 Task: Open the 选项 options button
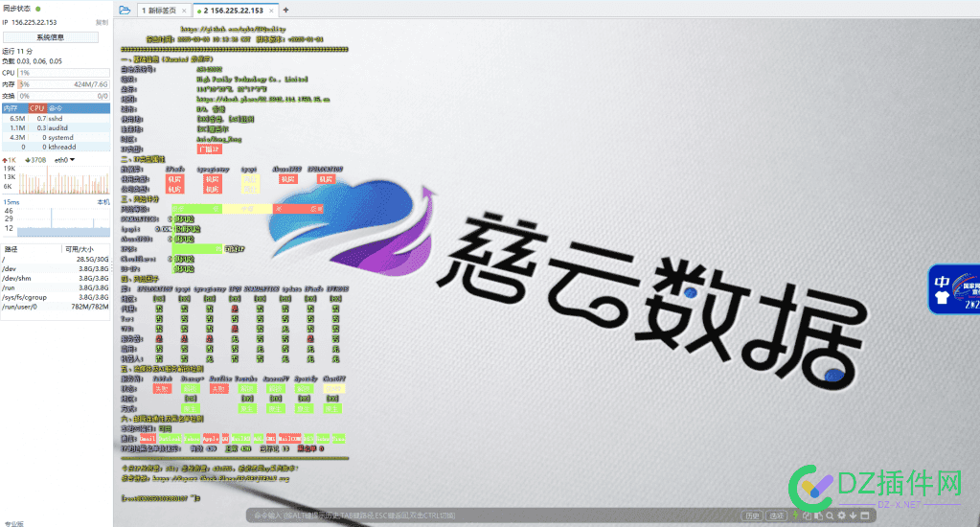pyautogui.click(x=776, y=516)
